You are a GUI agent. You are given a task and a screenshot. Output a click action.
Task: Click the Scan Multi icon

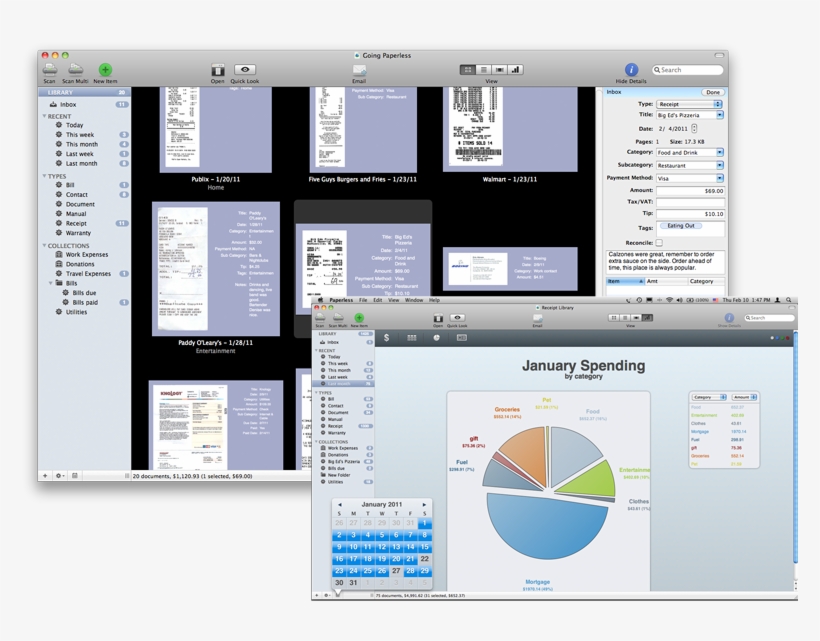[x=74, y=69]
